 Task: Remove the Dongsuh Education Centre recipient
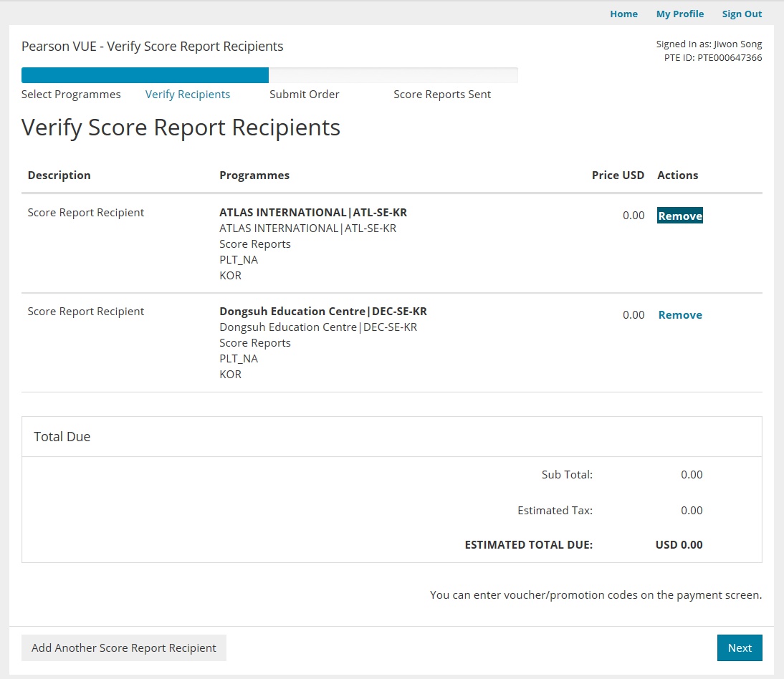(x=679, y=314)
